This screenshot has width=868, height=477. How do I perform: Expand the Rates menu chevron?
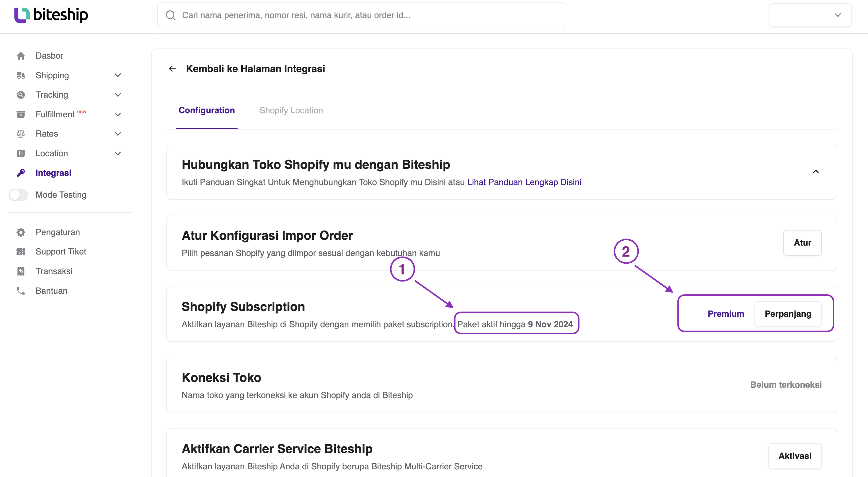click(118, 134)
